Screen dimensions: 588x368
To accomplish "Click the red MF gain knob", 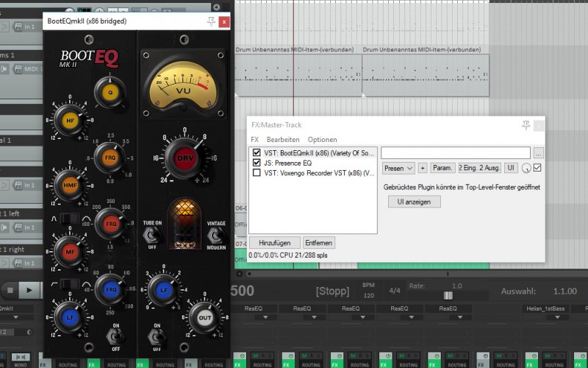I will pyautogui.click(x=70, y=252).
